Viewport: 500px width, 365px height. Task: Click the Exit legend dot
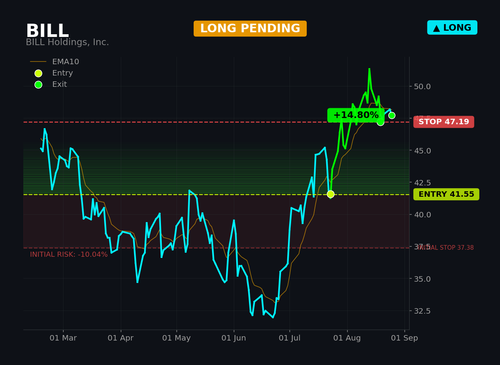(x=38, y=85)
